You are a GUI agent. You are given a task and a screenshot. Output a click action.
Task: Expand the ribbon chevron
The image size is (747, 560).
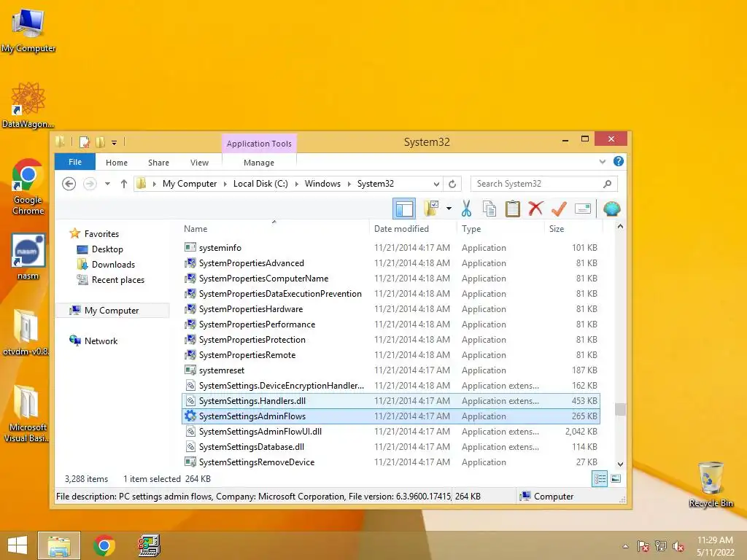pyautogui.click(x=602, y=161)
